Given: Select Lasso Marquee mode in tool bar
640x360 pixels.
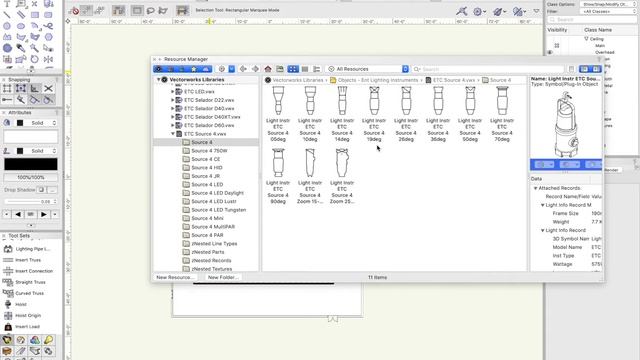Looking at the screenshot, I should click(151, 11).
